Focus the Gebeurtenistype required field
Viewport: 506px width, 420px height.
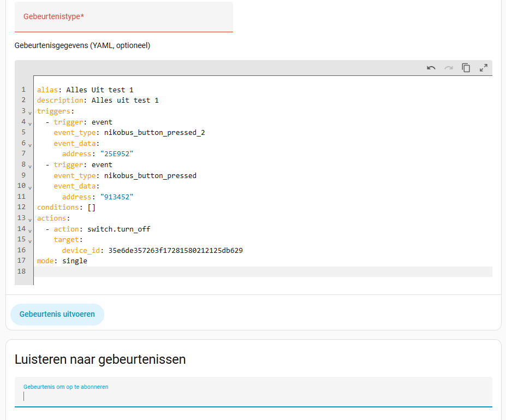124,17
